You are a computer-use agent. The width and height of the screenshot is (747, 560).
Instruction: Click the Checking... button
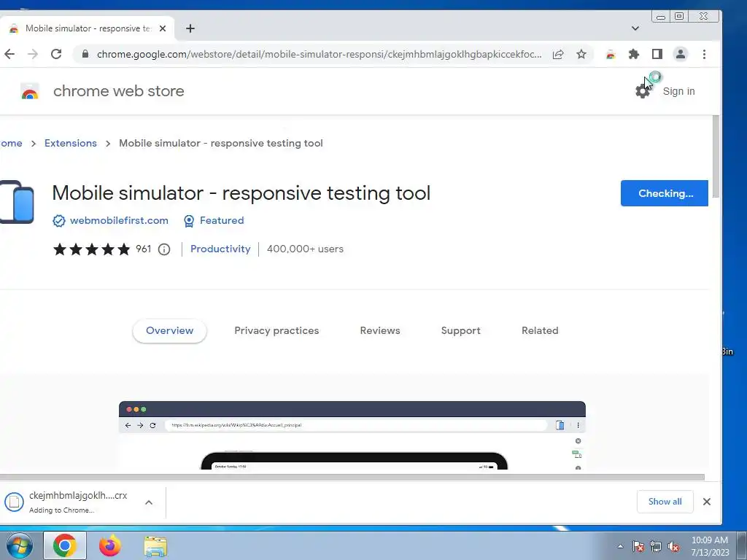(664, 193)
